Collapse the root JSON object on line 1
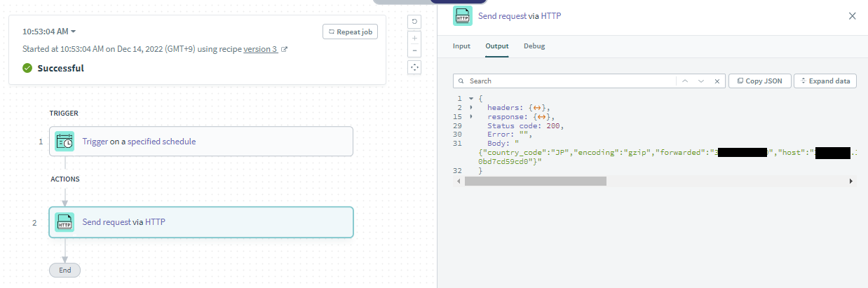Screen dimensions: 868x288 471,99
